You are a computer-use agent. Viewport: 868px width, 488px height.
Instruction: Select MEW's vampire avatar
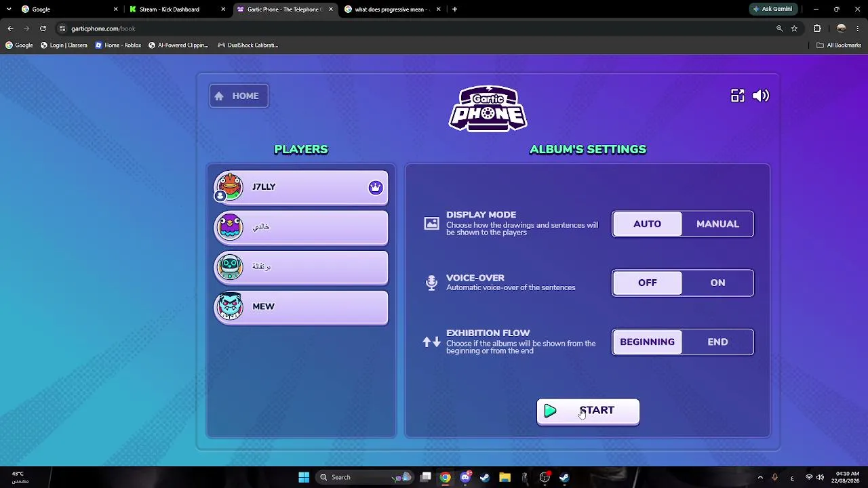tap(229, 306)
